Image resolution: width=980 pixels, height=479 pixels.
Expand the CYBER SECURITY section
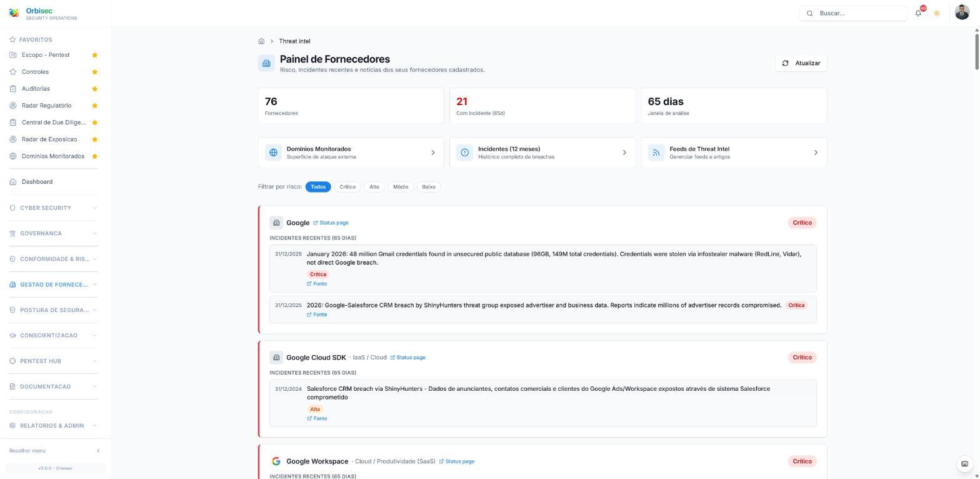(53, 208)
